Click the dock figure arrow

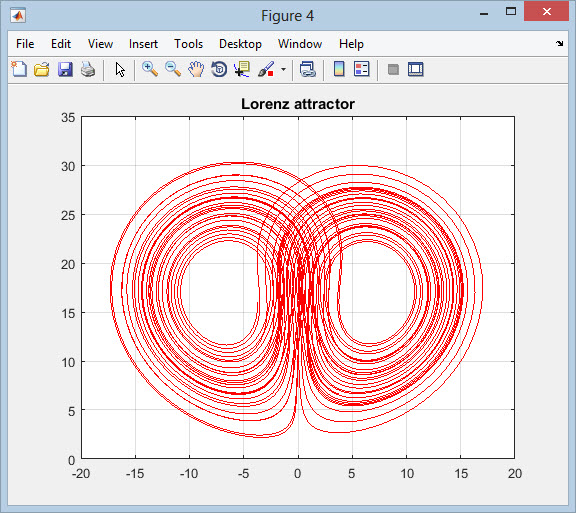[559, 44]
